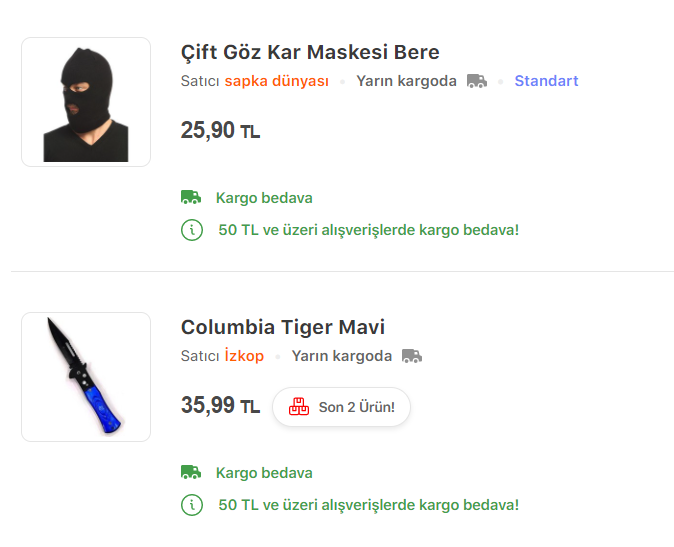Click first 50 TL ve üzeri free shipping notice
This screenshot has height=547, width=674.
coord(368,230)
